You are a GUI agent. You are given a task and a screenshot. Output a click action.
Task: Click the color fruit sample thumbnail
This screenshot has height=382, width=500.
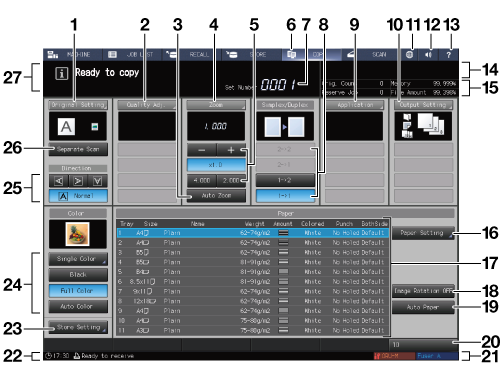click(x=78, y=234)
